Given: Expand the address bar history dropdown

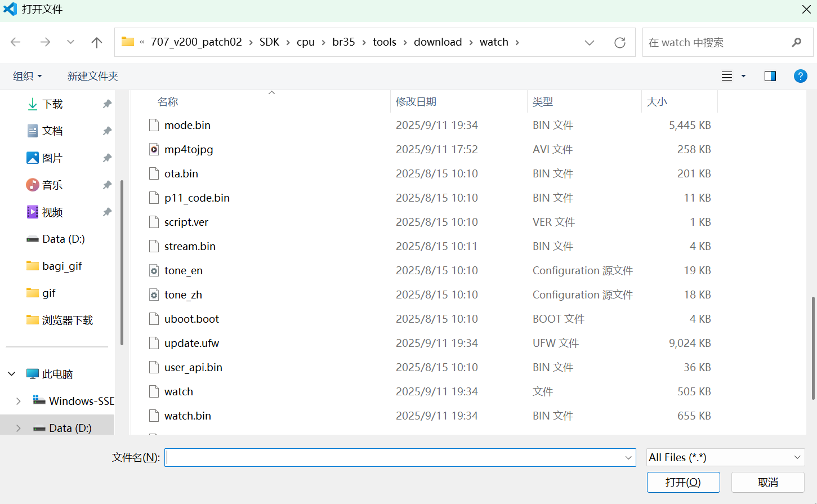Looking at the screenshot, I should point(590,43).
